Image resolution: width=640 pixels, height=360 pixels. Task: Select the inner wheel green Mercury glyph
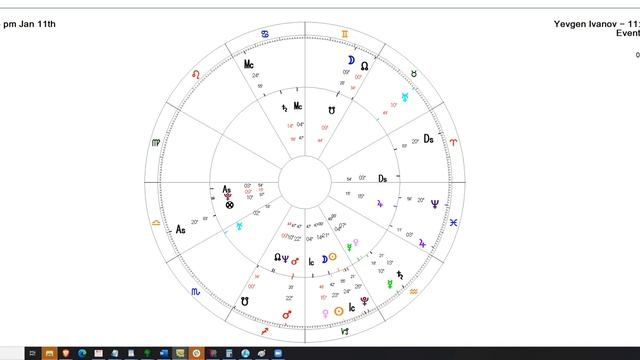(349, 247)
